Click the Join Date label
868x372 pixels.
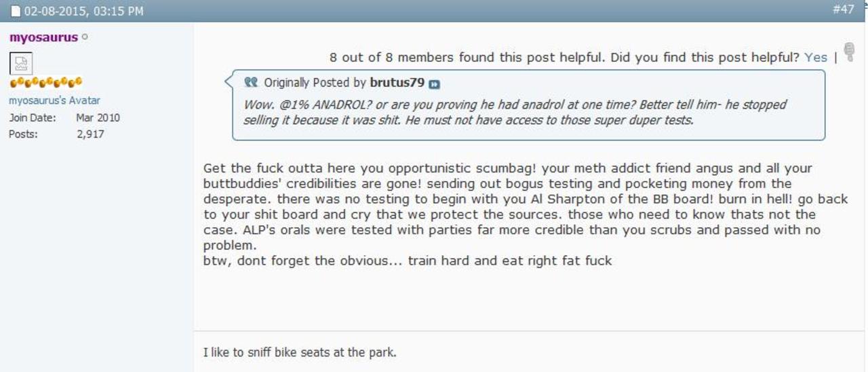(32, 117)
